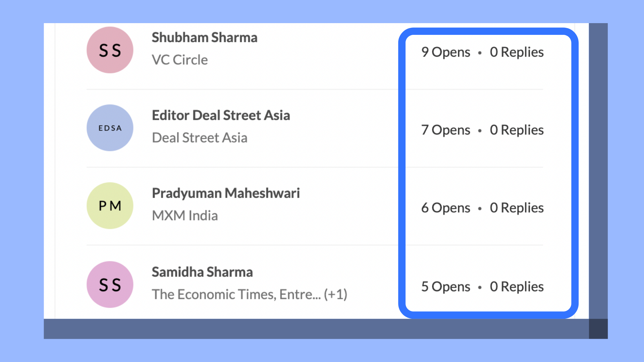Click the VC Circle outlet label

click(x=180, y=60)
